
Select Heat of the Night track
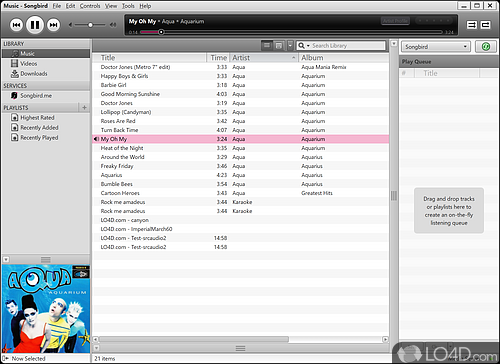pos(240,148)
